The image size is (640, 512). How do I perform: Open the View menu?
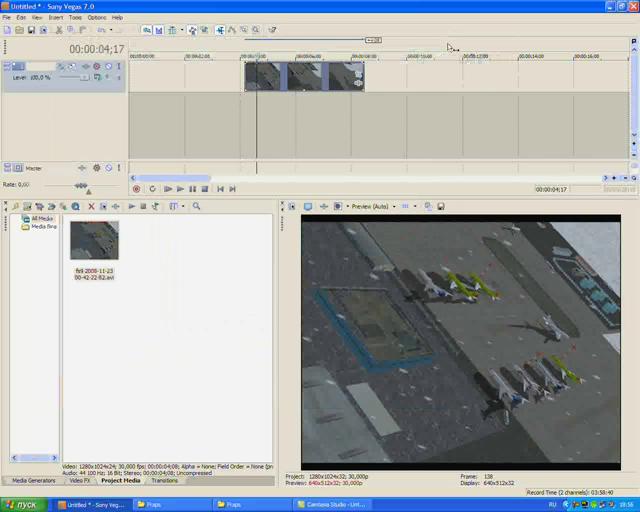click(x=37, y=18)
